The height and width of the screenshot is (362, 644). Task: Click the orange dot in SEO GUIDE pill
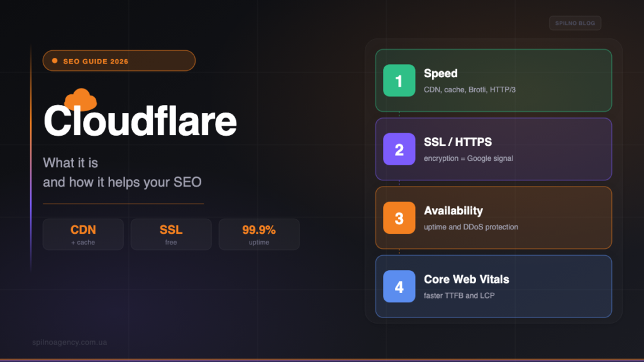coord(55,61)
